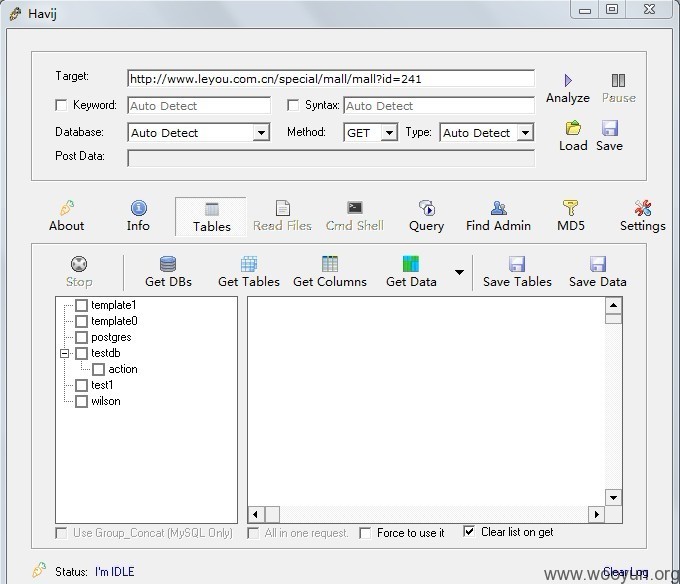This screenshot has height=584, width=680.
Task: Click the Clear Log link
Action: click(x=625, y=572)
